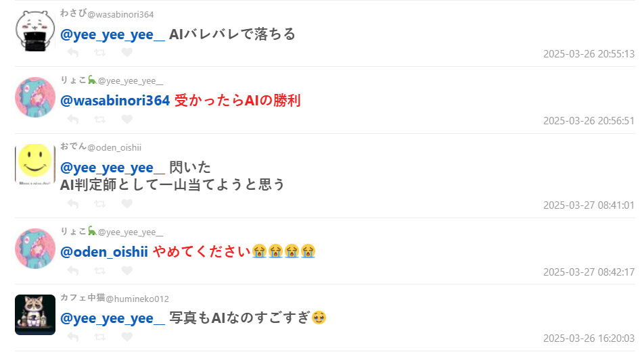The width and height of the screenshot is (644, 352).
Task: Open the @wasabinori364 mention link
Action: (115, 101)
